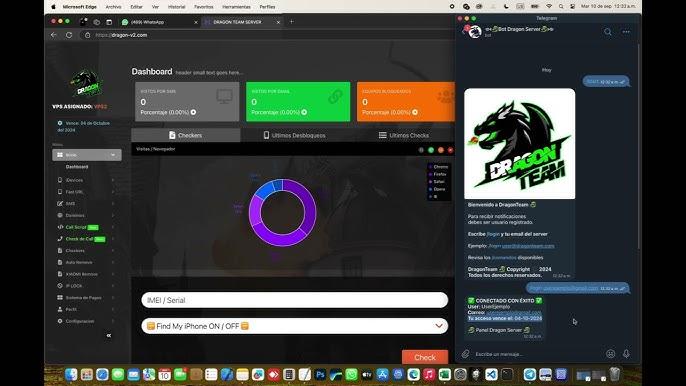
Task: Close the DRAGON TEAM SERVER tab
Action: [278, 22]
